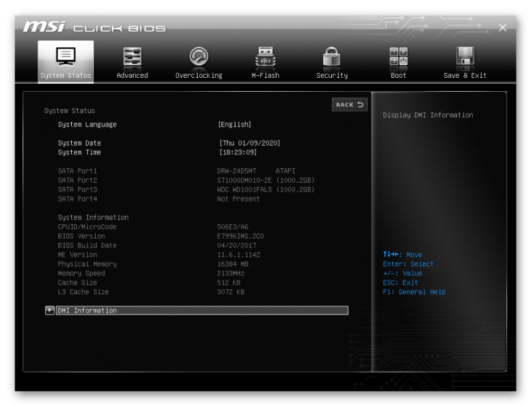Click the BIOS Version label
Viewport: 532px width, 407px height.
pyautogui.click(x=81, y=236)
